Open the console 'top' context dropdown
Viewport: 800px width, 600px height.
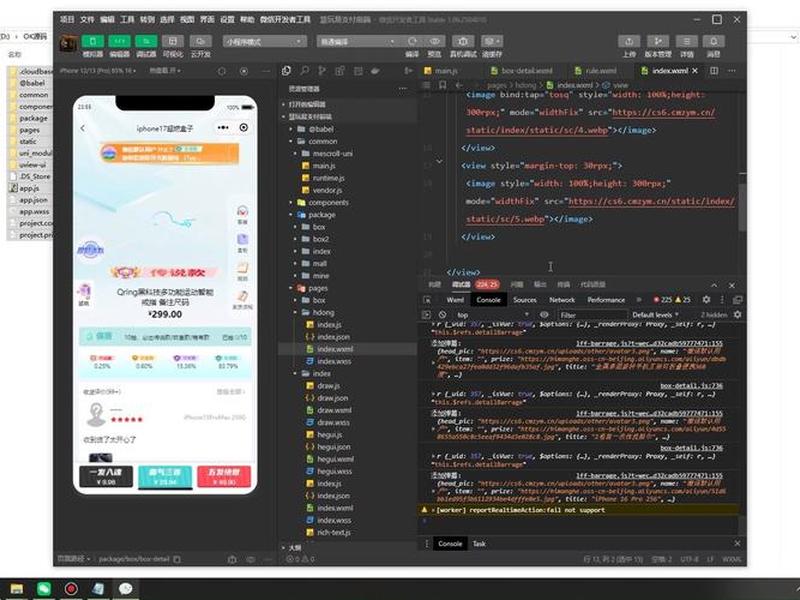click(x=492, y=315)
